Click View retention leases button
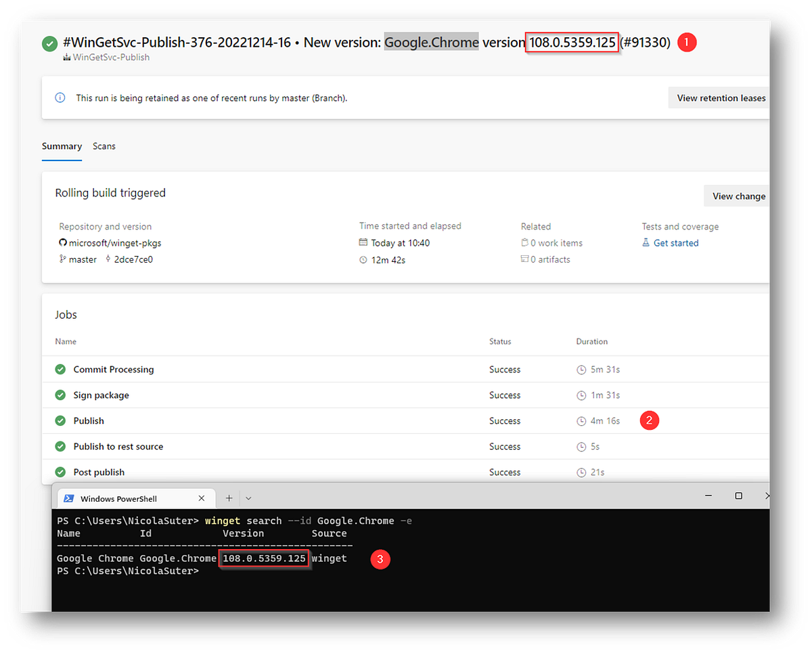Image resolution: width=812 pixels, height=654 pixels. pos(720,98)
